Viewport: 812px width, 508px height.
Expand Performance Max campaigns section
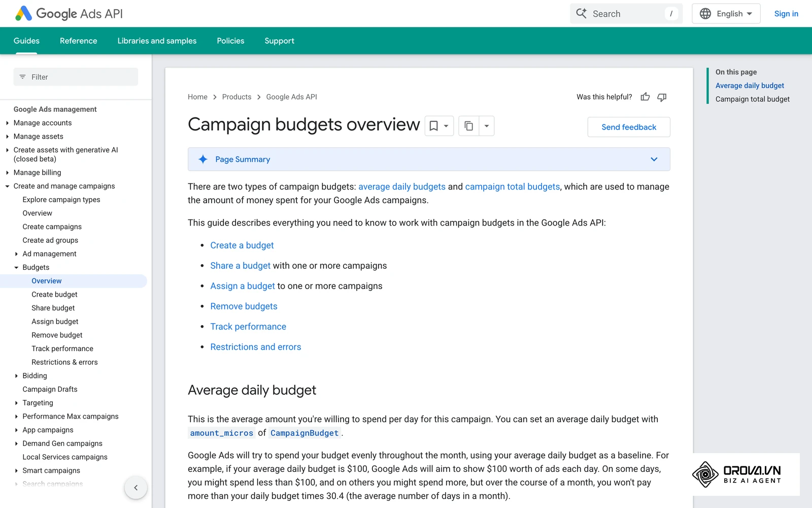click(16, 417)
